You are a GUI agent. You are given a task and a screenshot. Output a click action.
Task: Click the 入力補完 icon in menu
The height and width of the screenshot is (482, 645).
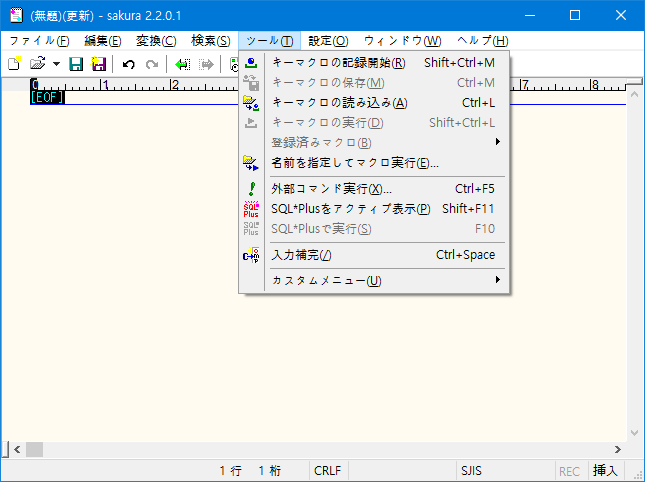(251, 255)
